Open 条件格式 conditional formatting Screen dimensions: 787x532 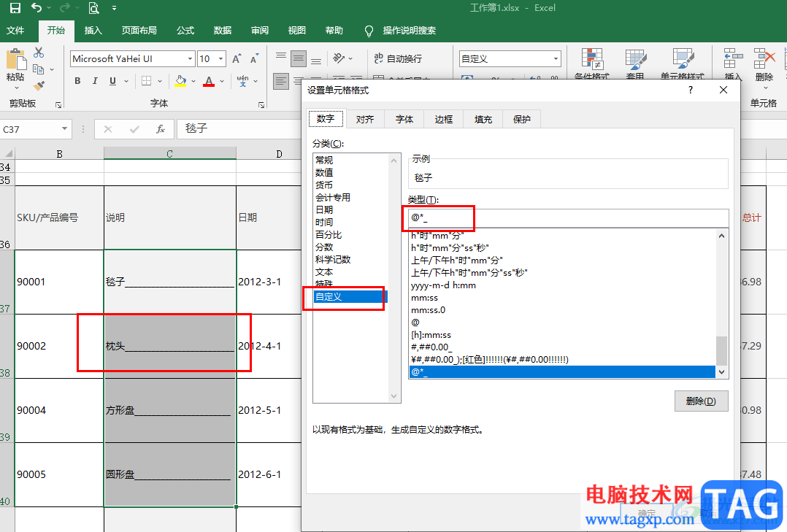tap(592, 63)
